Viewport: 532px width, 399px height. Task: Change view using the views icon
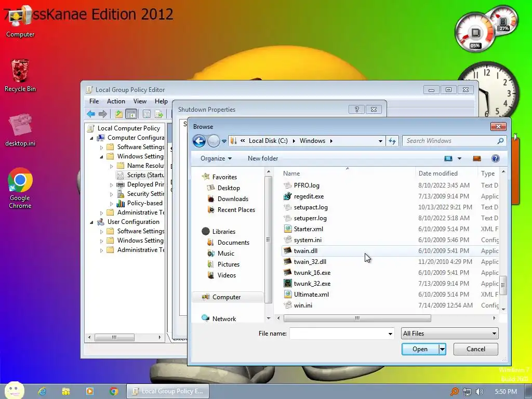tap(448, 158)
